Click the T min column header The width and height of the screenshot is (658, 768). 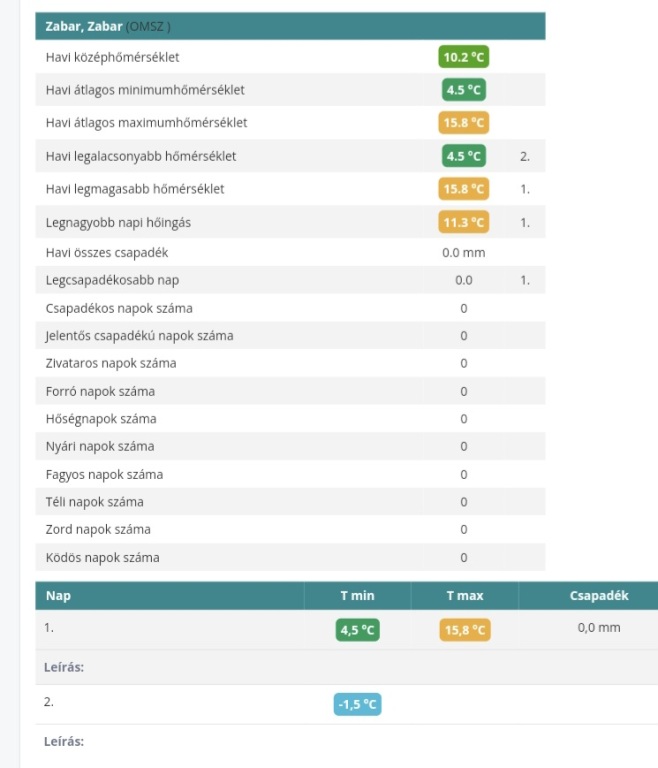click(357, 596)
